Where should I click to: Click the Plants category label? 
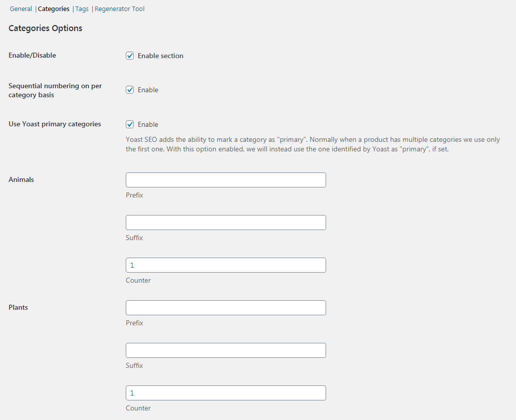point(18,307)
